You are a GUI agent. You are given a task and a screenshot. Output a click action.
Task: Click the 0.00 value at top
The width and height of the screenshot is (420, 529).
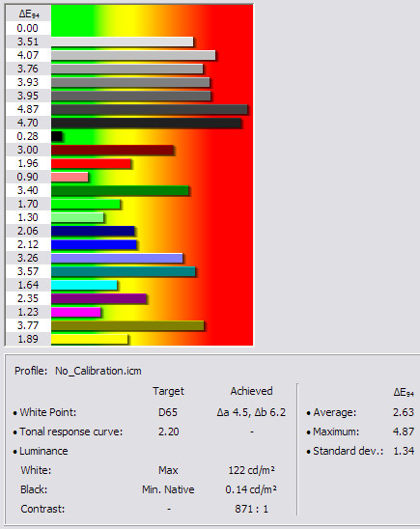tap(28, 28)
